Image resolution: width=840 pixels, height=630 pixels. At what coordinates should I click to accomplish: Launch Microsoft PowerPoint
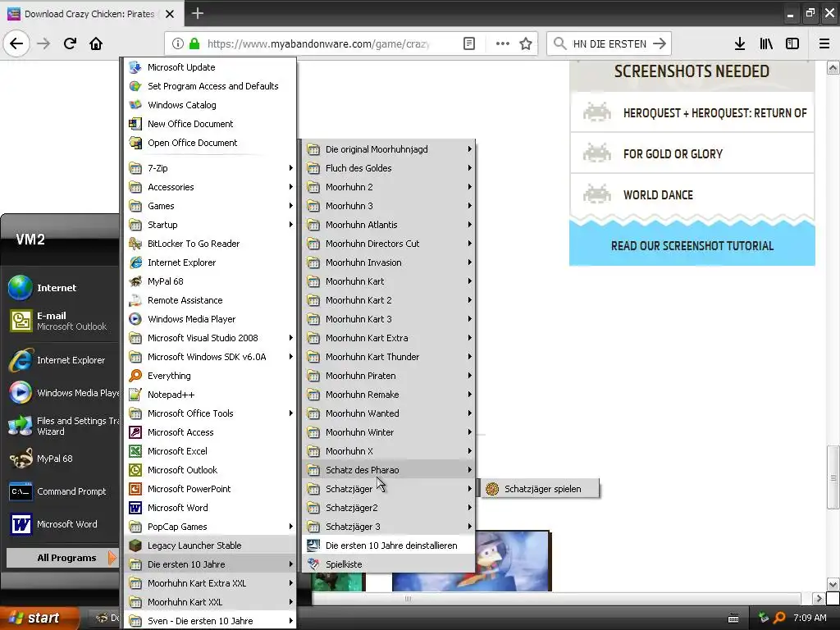pyautogui.click(x=211, y=489)
